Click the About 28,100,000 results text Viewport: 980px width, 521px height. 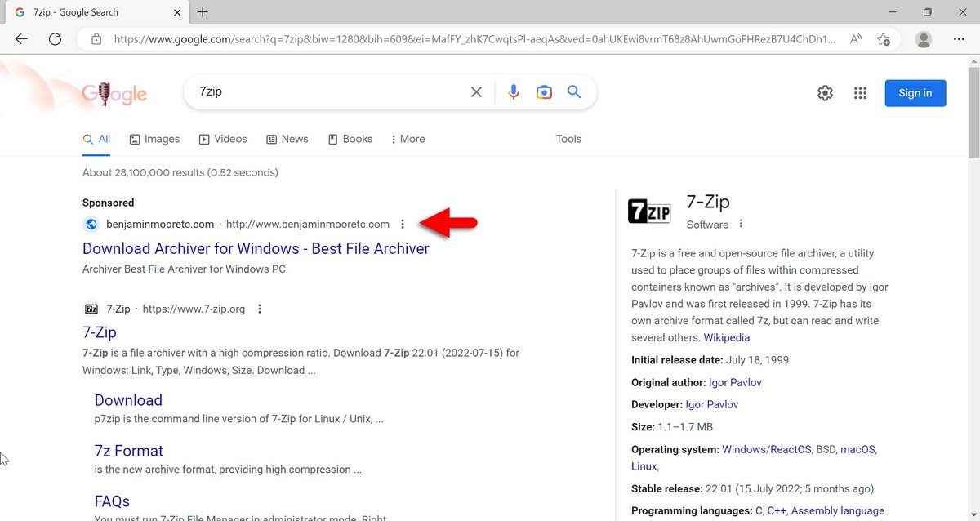pos(180,172)
